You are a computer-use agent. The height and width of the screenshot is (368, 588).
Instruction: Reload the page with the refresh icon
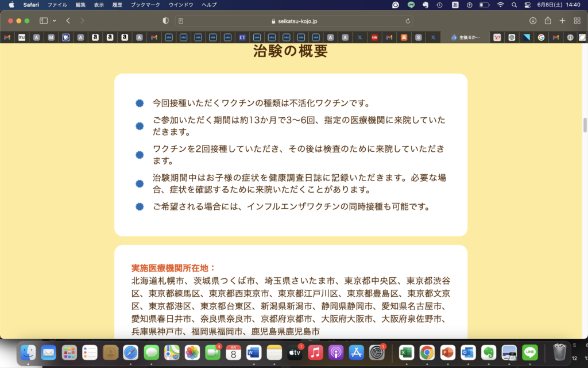tap(408, 21)
